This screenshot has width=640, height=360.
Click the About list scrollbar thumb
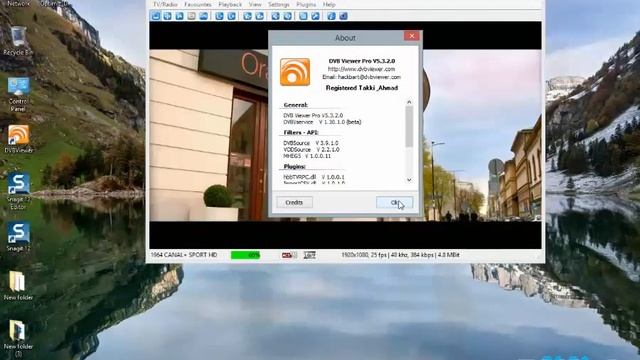click(409, 126)
